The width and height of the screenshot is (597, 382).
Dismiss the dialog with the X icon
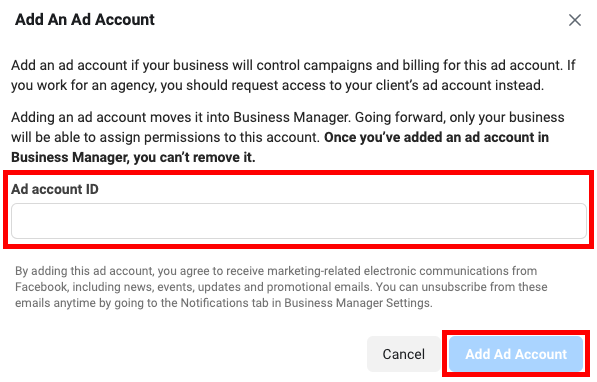click(575, 20)
